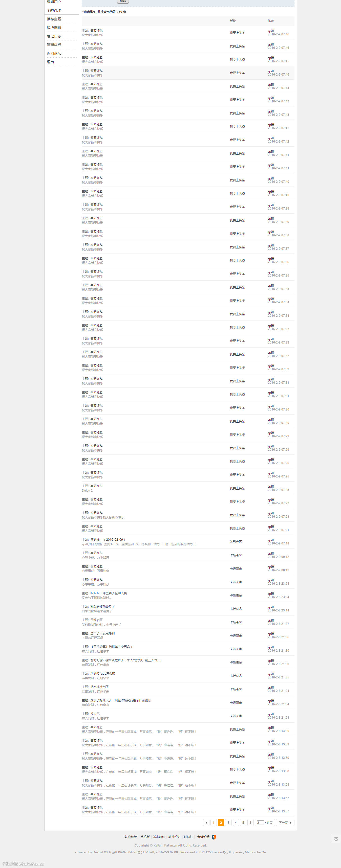Open 主题管理 in the sidebar menu

tap(54, 10)
